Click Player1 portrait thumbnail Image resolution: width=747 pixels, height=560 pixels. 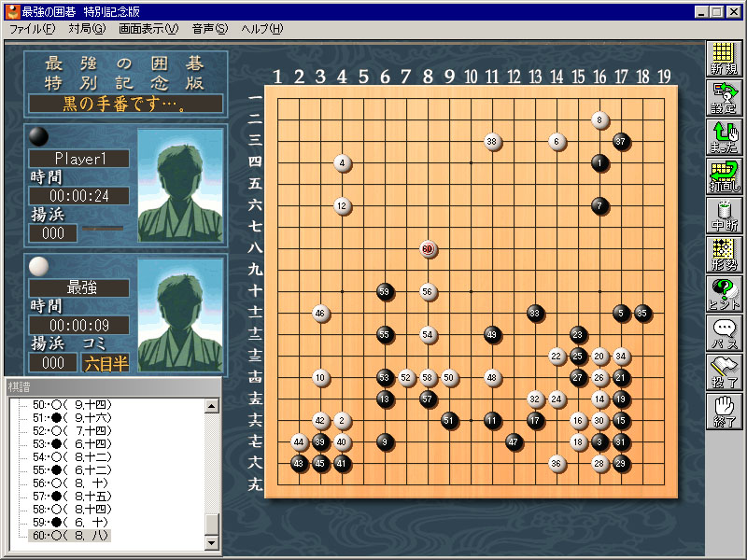pyautogui.click(x=180, y=186)
